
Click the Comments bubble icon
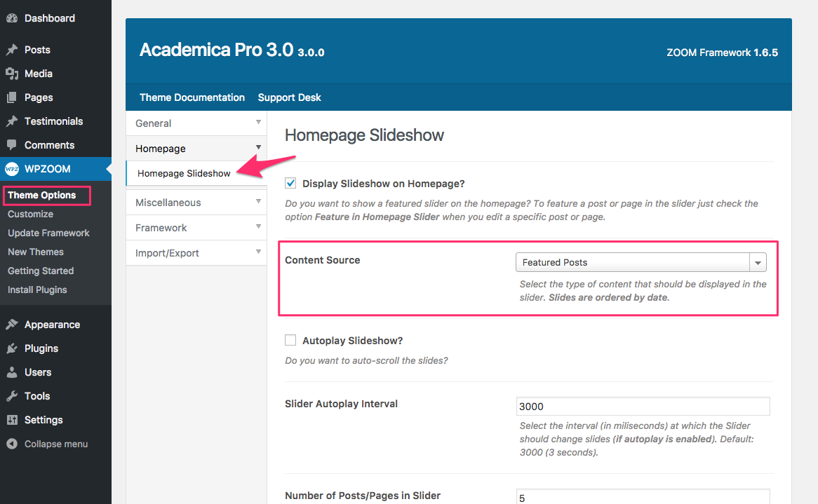[x=12, y=145]
